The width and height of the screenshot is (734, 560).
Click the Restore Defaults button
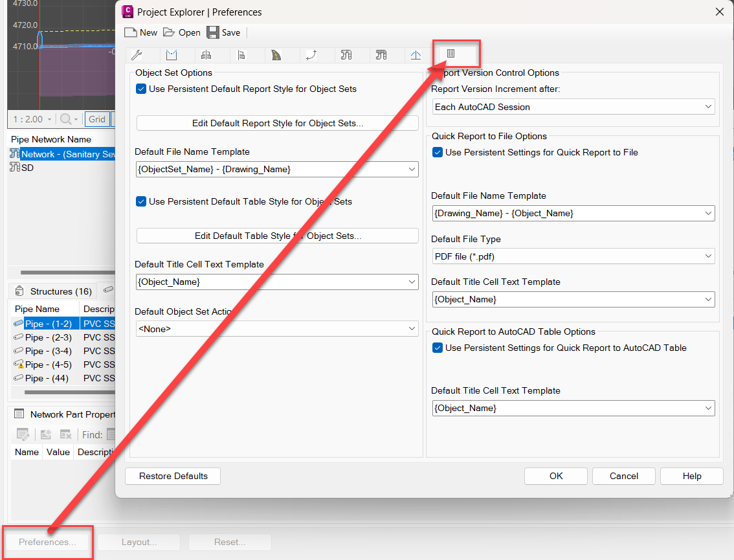coord(172,476)
